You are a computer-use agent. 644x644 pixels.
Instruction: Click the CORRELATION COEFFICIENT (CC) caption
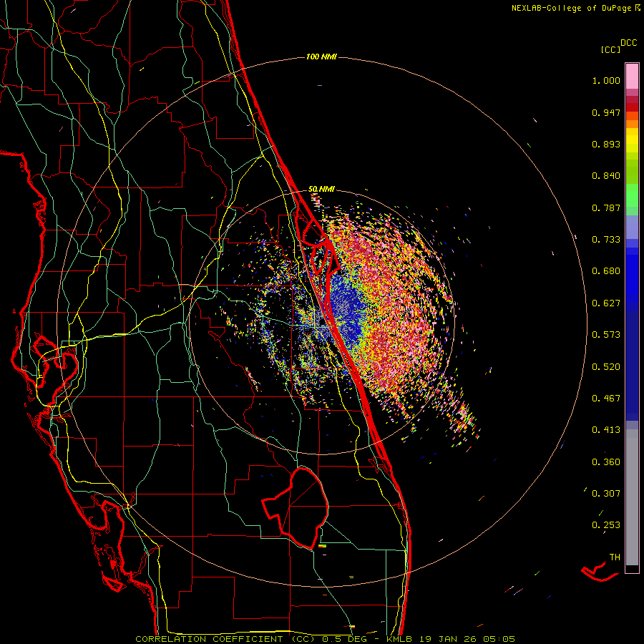226,639
